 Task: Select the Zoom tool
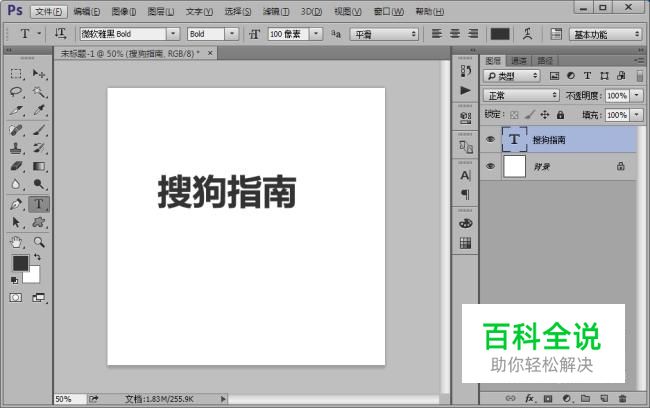[x=39, y=242]
